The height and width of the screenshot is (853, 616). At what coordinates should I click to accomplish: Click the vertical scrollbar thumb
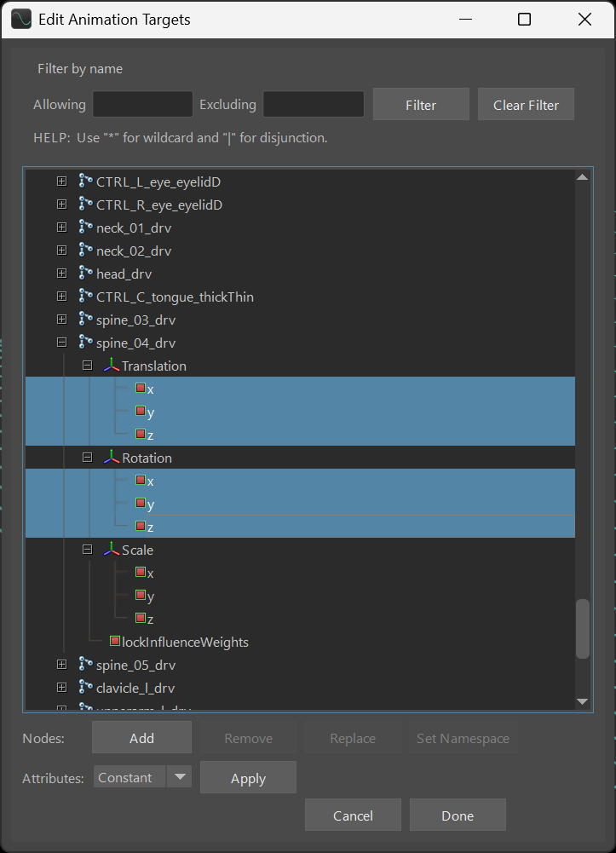583,629
